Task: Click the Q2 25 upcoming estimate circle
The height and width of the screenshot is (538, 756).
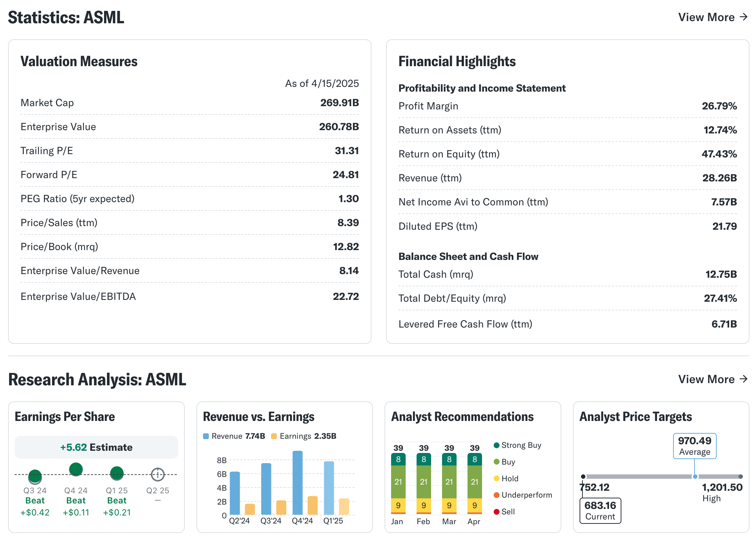Action: (x=158, y=474)
